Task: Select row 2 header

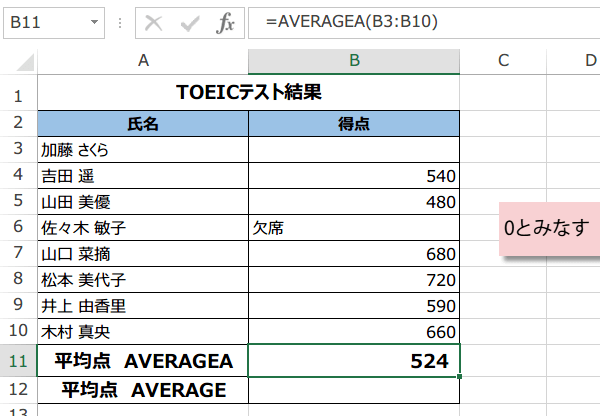Action: (18, 123)
